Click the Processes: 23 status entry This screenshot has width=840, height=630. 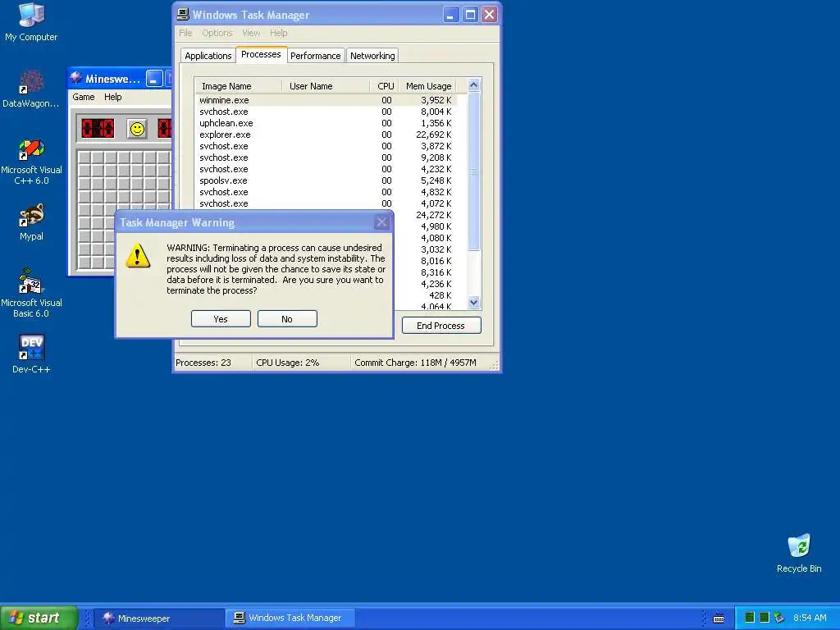pyautogui.click(x=203, y=363)
